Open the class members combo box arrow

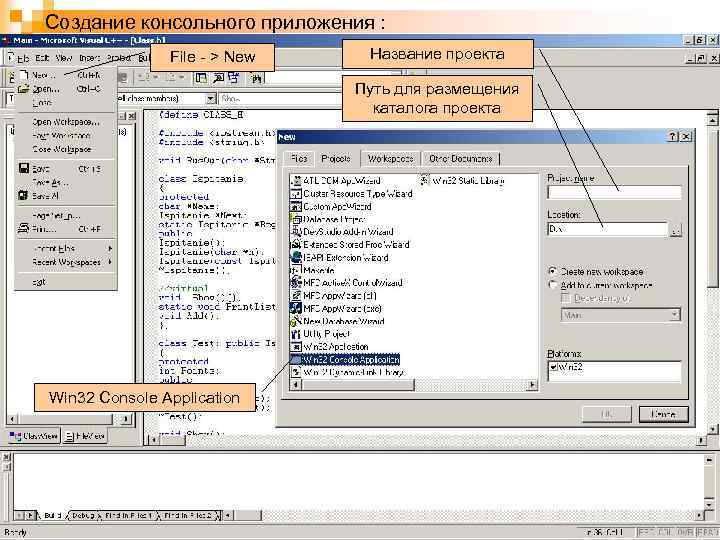coord(210,98)
